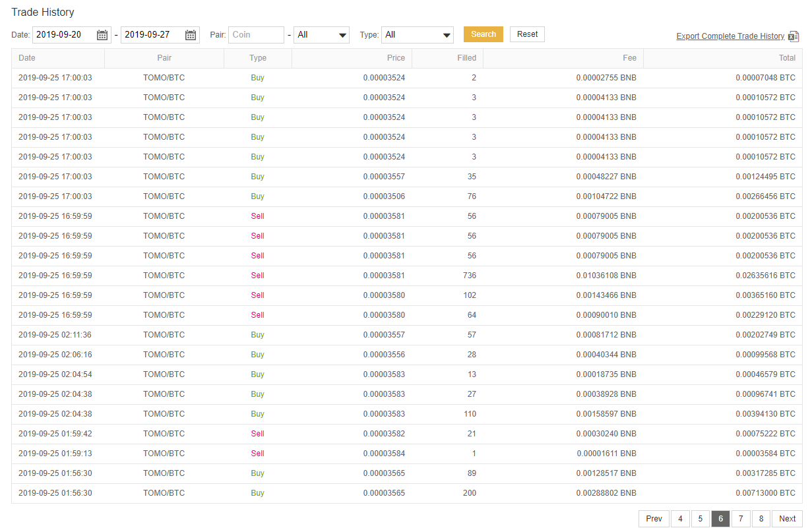Viewport: 810px width, 532px height.
Task: Select fee 0.01036108 BNB cell
Action: (606, 276)
